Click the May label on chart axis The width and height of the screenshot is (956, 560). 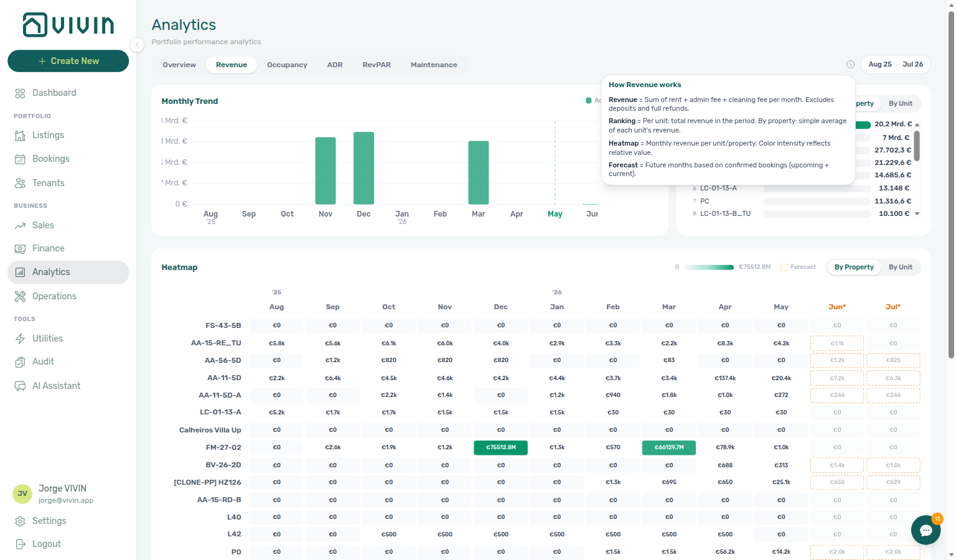click(555, 214)
